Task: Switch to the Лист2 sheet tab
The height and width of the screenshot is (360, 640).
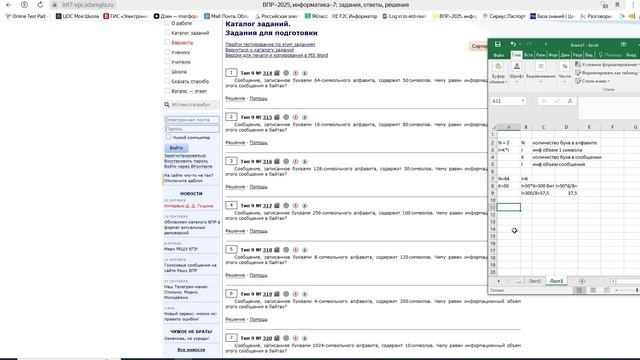Action: click(534, 281)
